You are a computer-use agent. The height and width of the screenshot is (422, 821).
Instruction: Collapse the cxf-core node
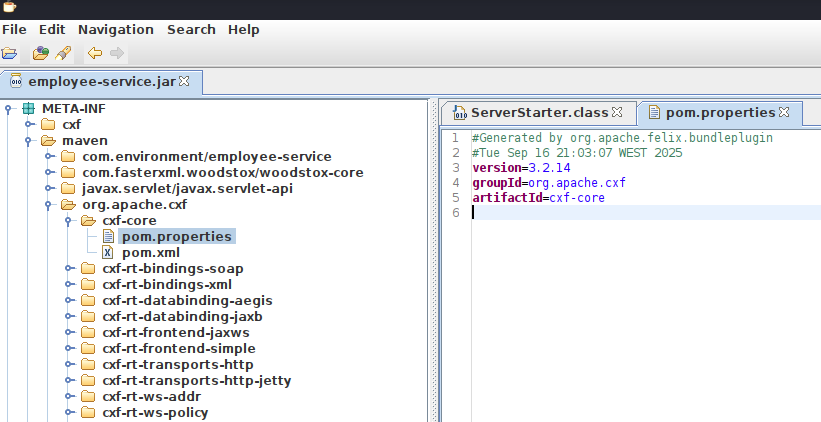pos(68,221)
